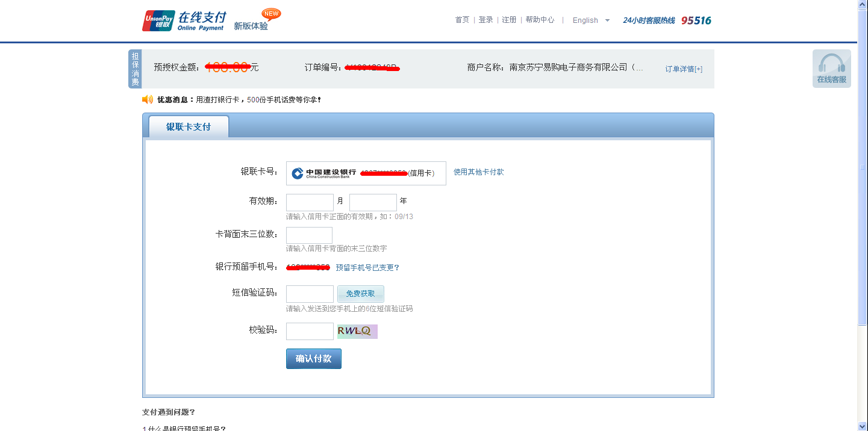Viewport: 868px width, 431px height.
Task: Focus the card back three digits field
Action: point(309,235)
